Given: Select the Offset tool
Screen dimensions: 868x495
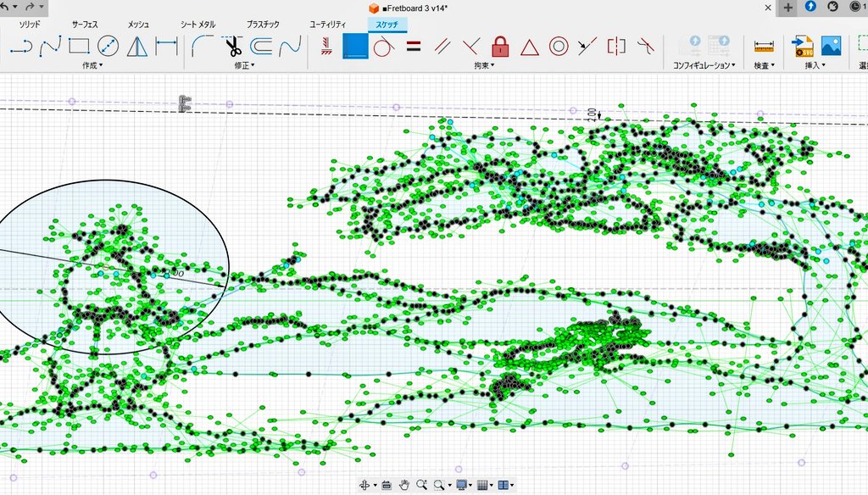Looking at the screenshot, I should [x=261, y=47].
